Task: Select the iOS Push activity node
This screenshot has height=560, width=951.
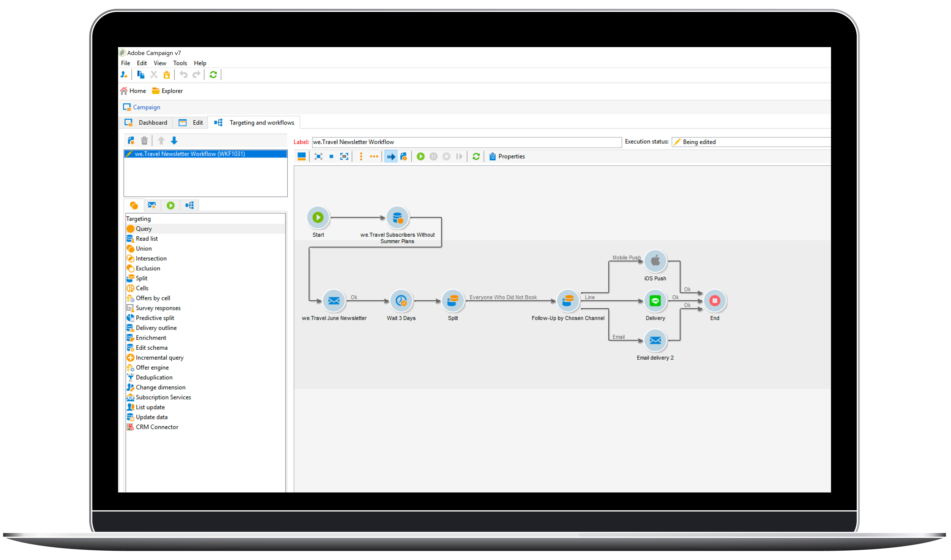Action: pos(655,261)
